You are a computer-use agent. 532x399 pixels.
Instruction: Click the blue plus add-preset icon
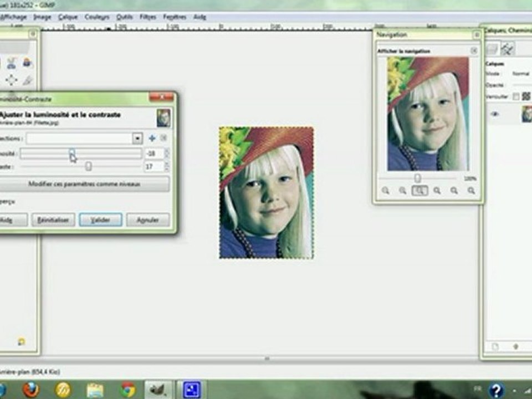click(152, 138)
